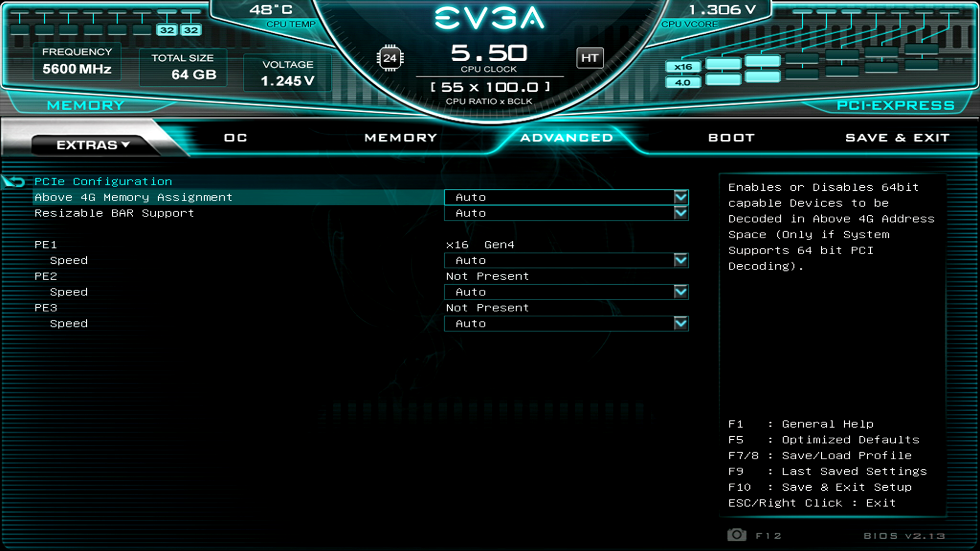Open the PE1 Speed dropdown

[x=680, y=260]
